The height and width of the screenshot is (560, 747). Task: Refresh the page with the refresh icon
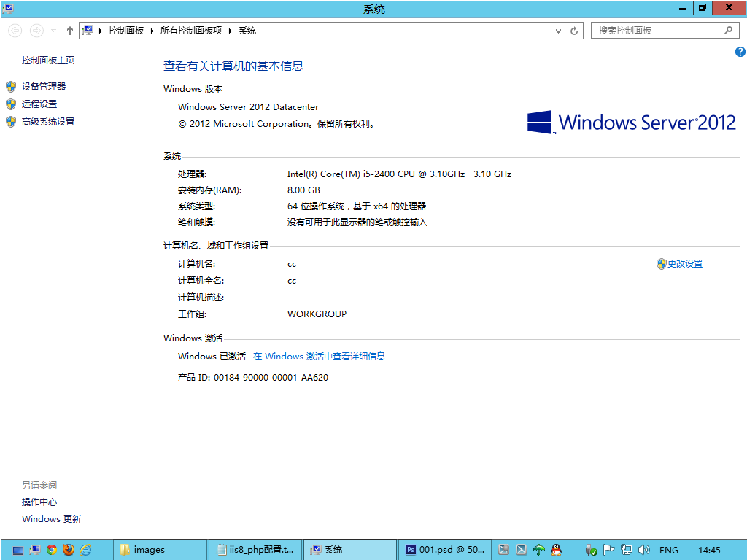pos(574,31)
